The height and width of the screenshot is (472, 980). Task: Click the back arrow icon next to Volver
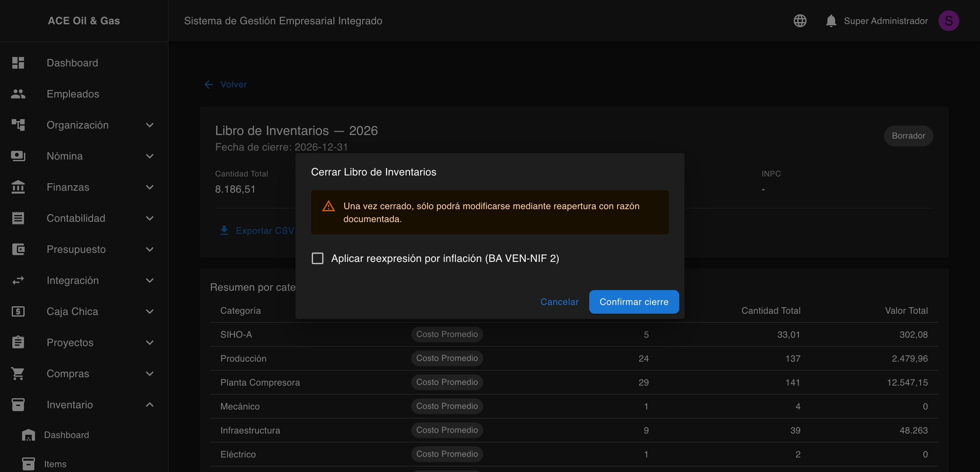click(208, 84)
